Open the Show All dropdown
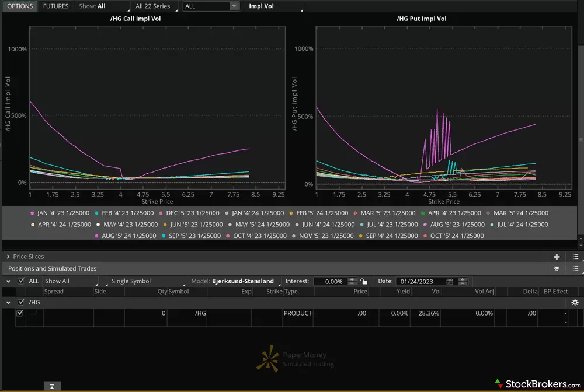This screenshot has width=584, height=392. [73, 281]
